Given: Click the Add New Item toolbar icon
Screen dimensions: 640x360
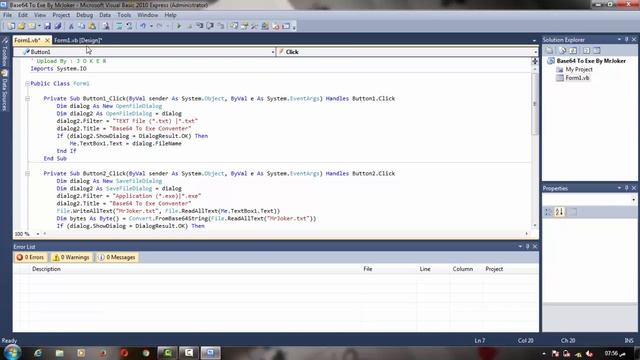Looking at the screenshot, I should (32, 26).
